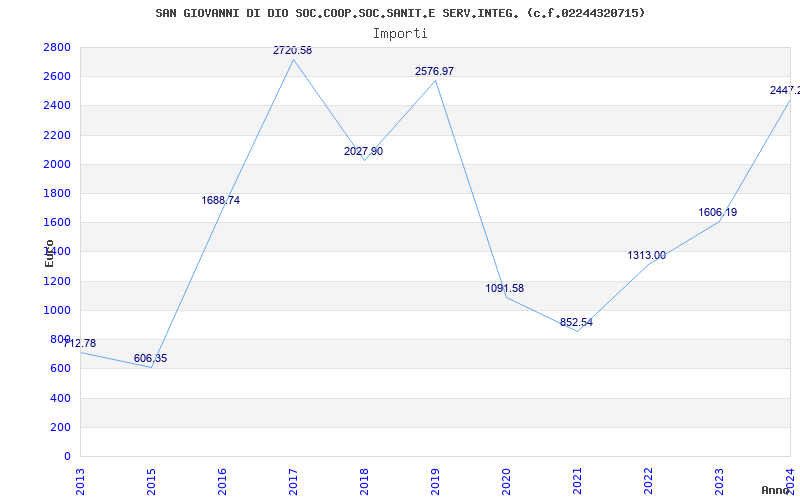Click the 1000 y-axis tick label

(57, 310)
